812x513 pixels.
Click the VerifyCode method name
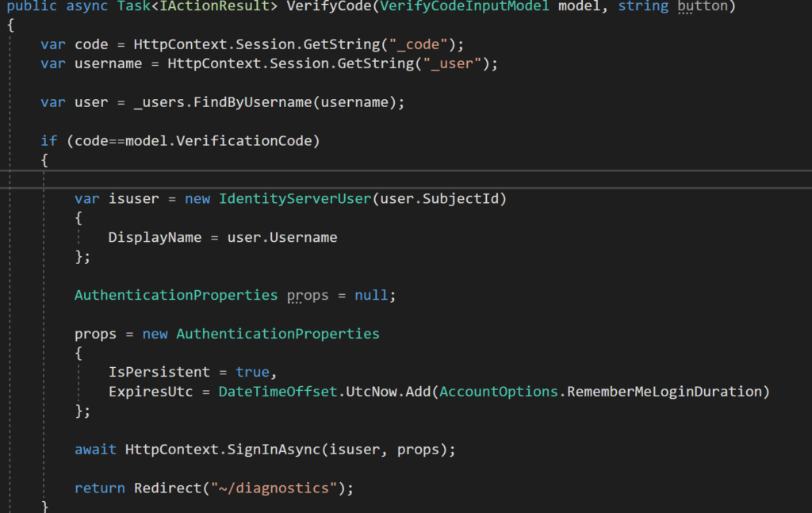332,6
